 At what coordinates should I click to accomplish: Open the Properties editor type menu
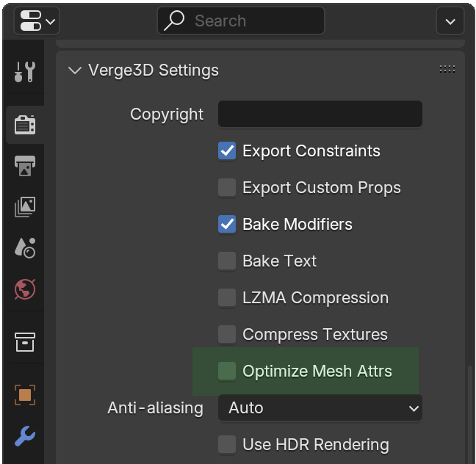37,21
